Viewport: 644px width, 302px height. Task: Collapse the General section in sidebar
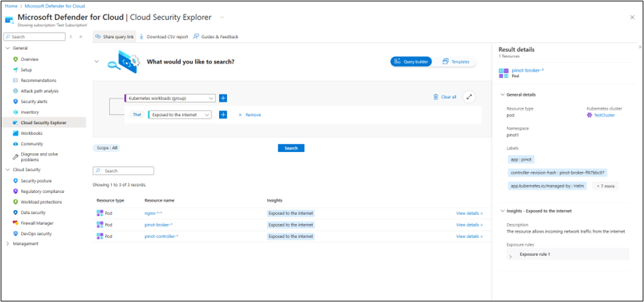click(8, 48)
